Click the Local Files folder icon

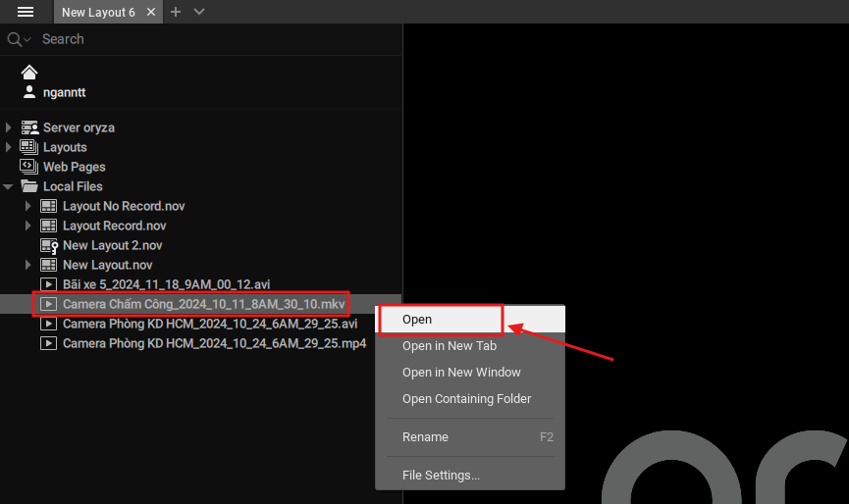29,186
